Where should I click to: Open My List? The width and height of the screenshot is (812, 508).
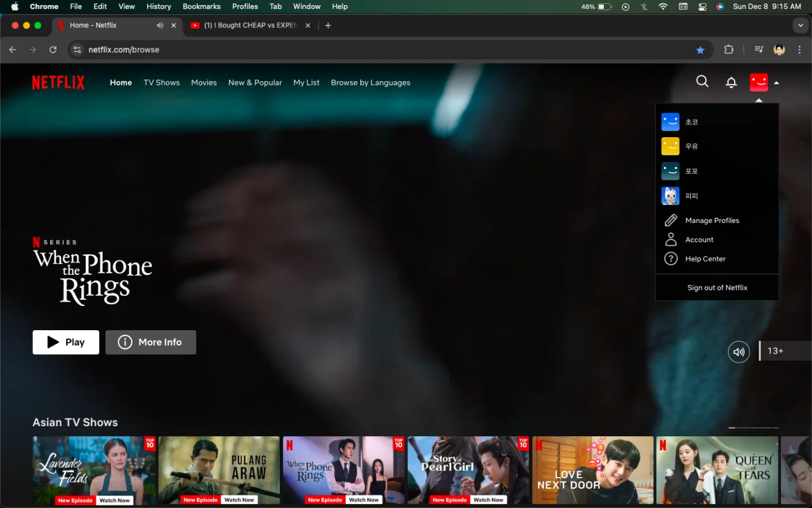click(306, 83)
